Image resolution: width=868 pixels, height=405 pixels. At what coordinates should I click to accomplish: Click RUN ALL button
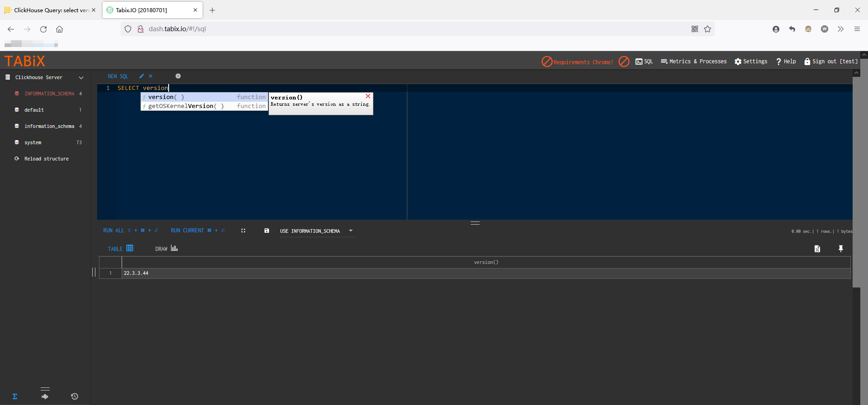point(130,231)
